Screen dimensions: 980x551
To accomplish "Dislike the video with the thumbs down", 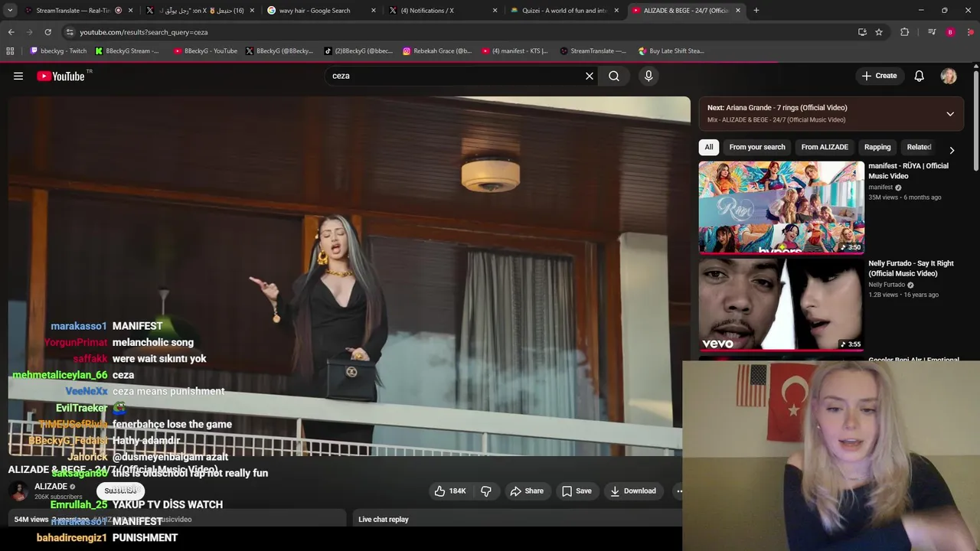I will [486, 491].
